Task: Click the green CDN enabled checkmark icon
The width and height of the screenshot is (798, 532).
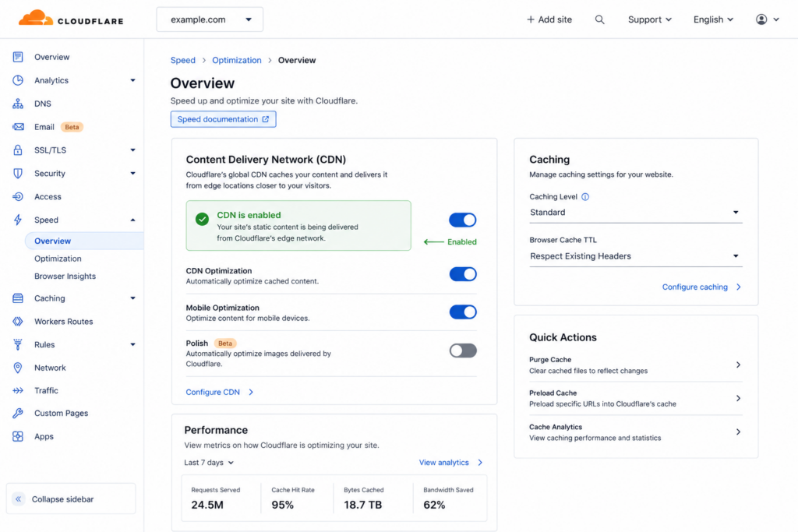Action: point(202,219)
